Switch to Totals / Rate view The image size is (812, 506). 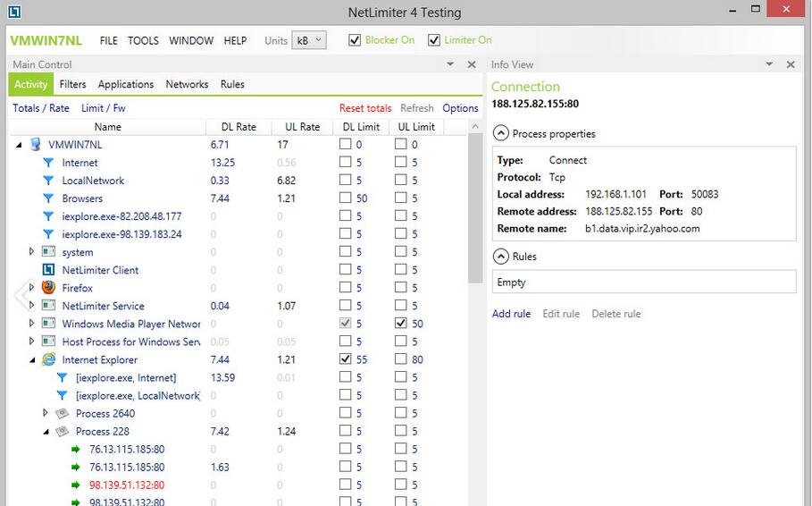click(41, 108)
